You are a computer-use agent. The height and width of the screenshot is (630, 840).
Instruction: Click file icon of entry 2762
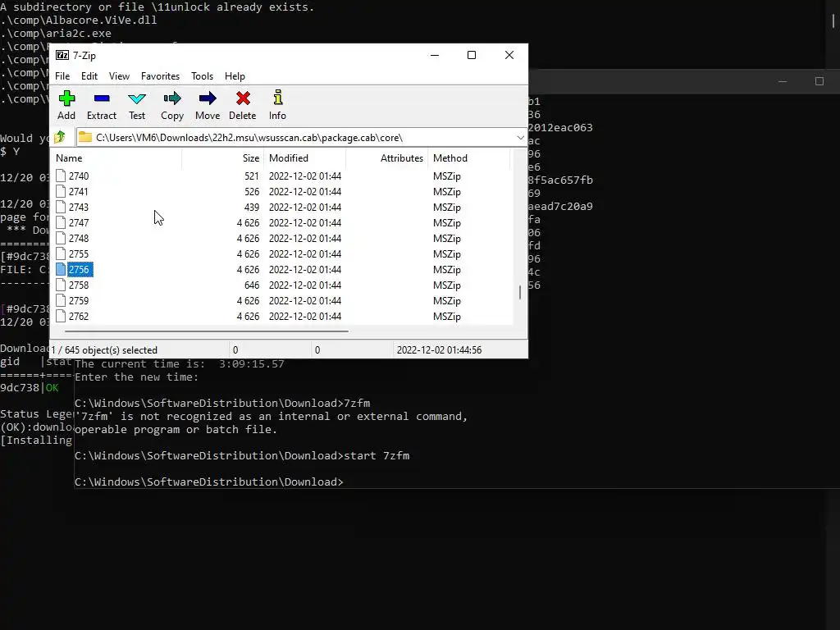click(61, 316)
